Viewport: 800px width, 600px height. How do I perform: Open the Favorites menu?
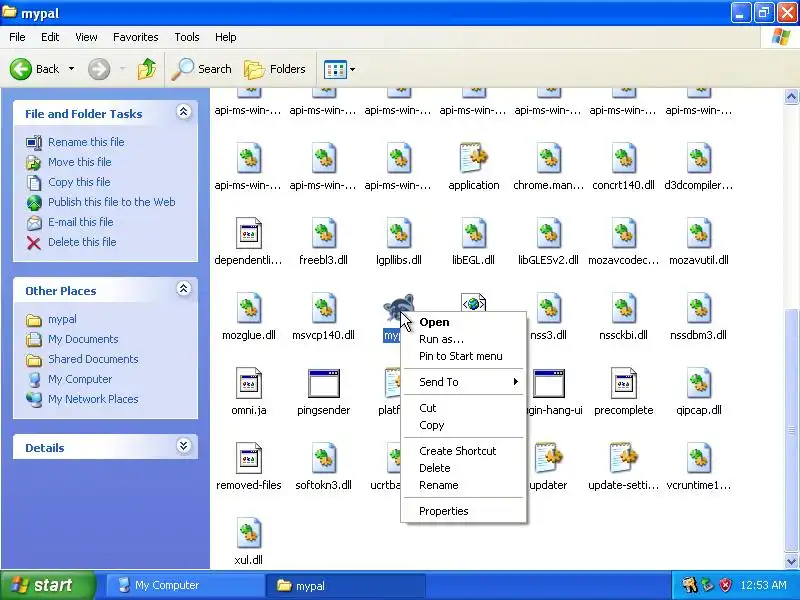[136, 37]
